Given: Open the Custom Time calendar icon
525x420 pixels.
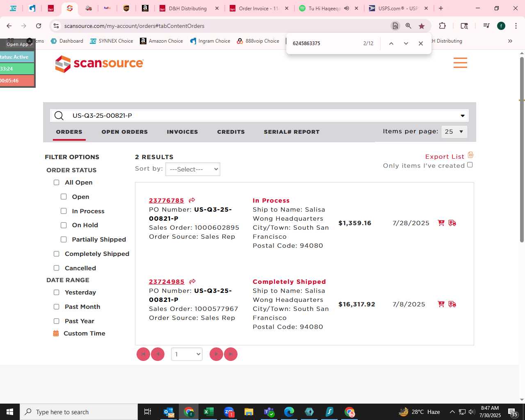Looking at the screenshot, I should tap(56, 333).
